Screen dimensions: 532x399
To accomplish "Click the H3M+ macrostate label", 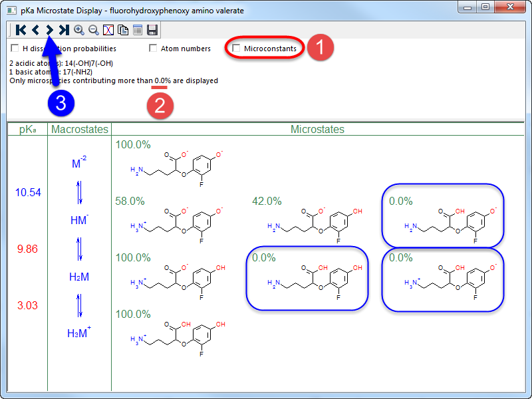I will point(79,332).
